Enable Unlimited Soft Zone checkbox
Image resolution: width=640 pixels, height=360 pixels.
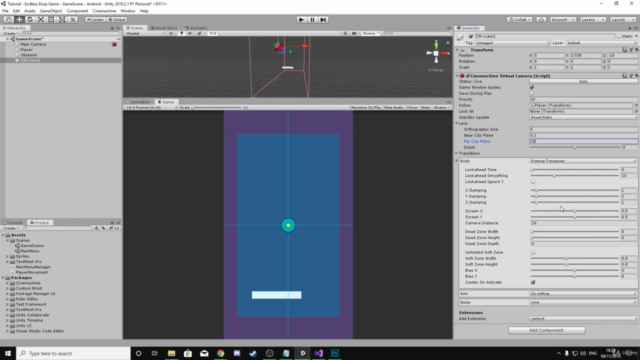(533, 252)
